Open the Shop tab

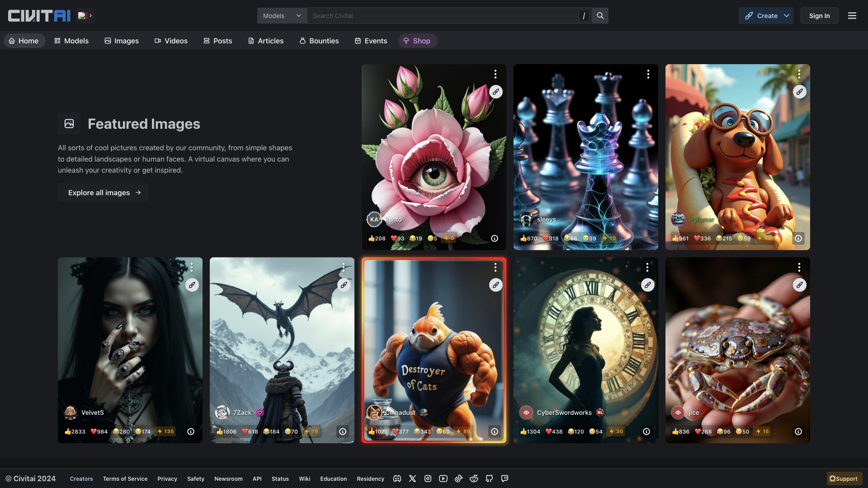[x=417, y=41]
